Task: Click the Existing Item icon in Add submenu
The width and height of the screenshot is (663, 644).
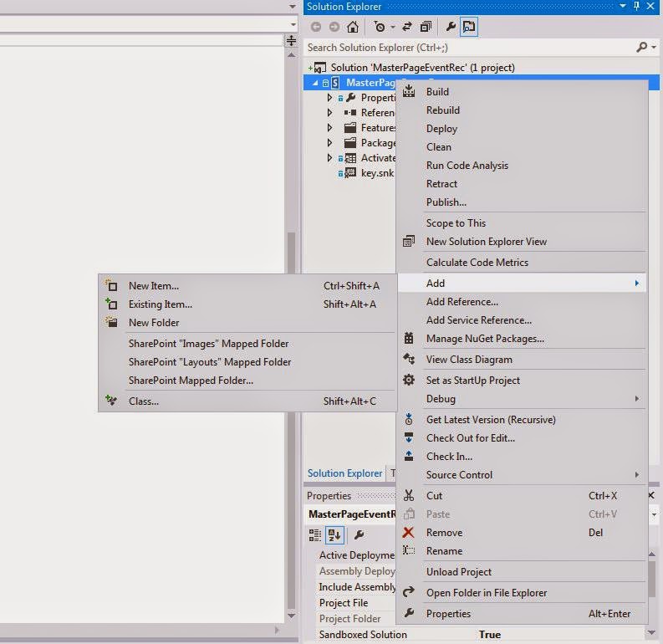Action: click(111, 304)
